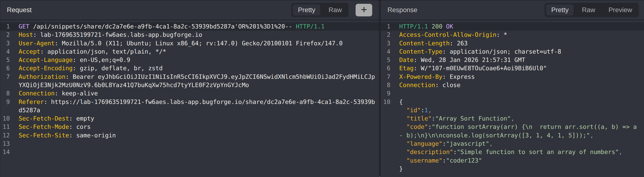644x177 pixels.
Task: Switch Request view to Raw tab
Action: click(x=335, y=10)
